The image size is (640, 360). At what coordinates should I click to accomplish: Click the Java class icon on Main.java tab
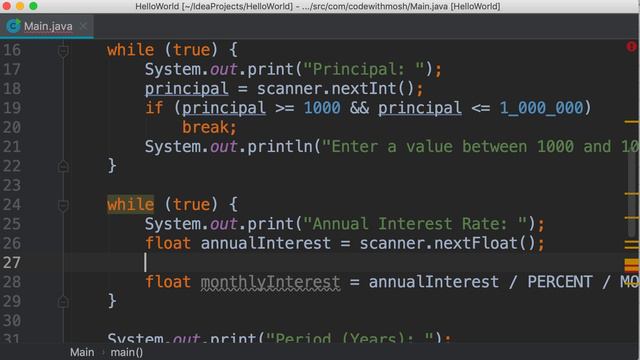point(13,26)
